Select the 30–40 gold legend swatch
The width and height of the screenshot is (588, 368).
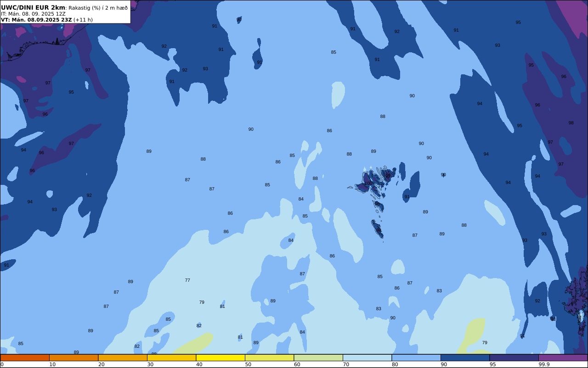pyautogui.click(x=171, y=357)
